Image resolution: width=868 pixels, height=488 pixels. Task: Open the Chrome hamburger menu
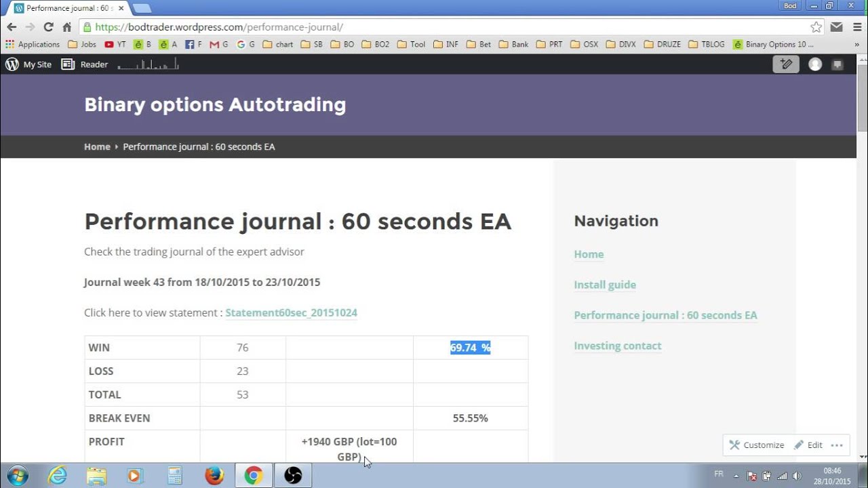856,27
